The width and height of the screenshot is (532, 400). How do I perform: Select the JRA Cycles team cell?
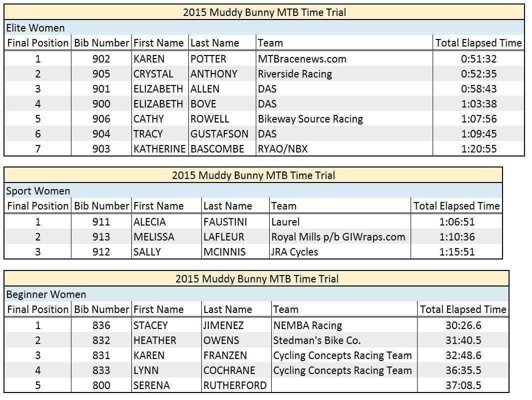coord(295,252)
